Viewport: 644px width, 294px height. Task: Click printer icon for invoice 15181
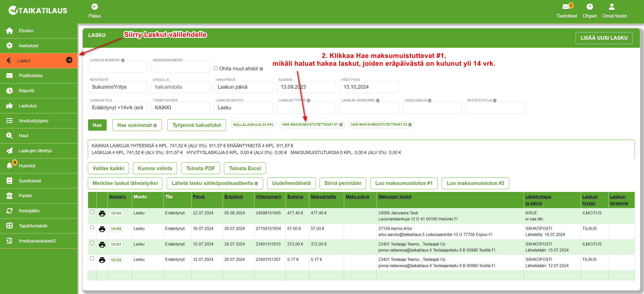coord(102,245)
